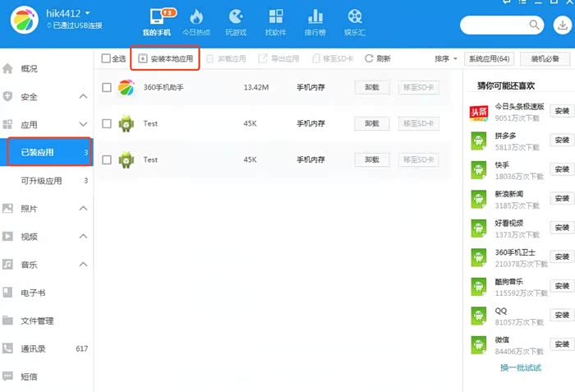575x392 pixels.
Task: Install 拼多多 from recommendations
Action: (562, 141)
